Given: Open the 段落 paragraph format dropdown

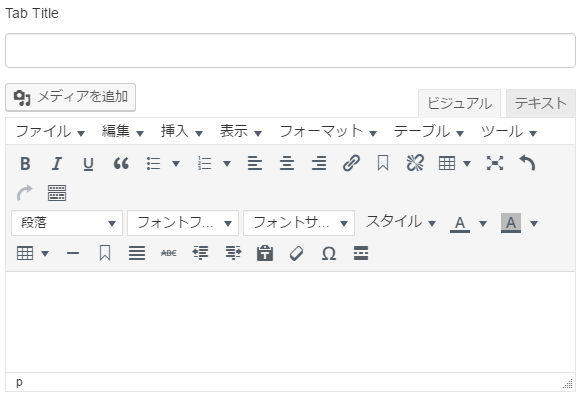Looking at the screenshot, I should pyautogui.click(x=67, y=223).
